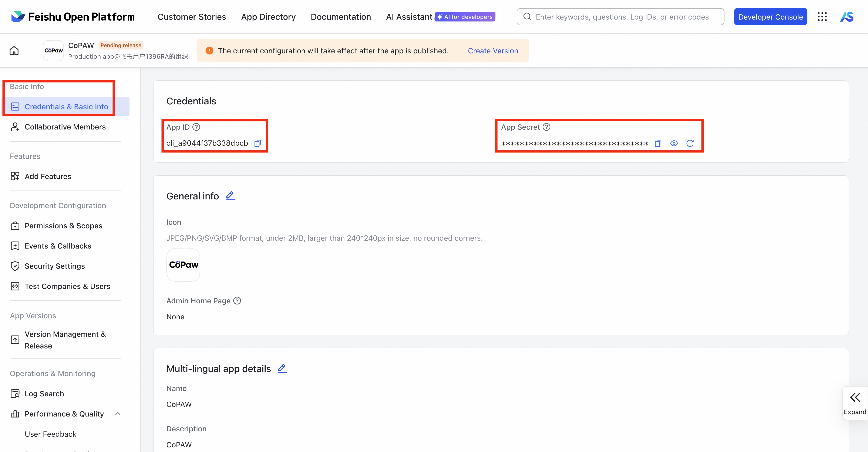This screenshot has width=868, height=452.
Task: Click the App ID help icon
Action: pos(196,127)
